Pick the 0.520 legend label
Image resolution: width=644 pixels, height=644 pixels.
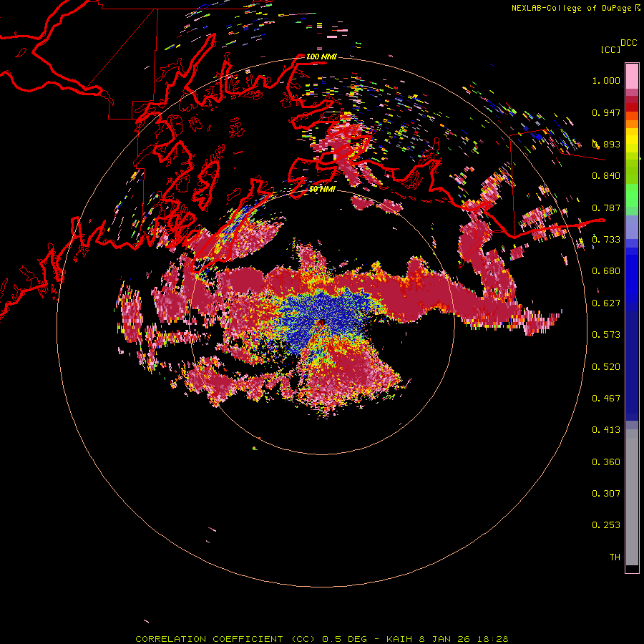coord(606,367)
